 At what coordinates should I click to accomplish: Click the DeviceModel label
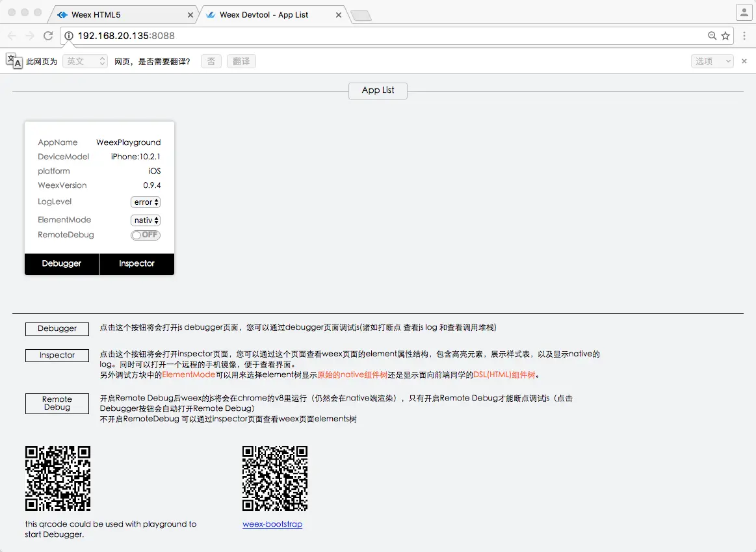coord(64,157)
